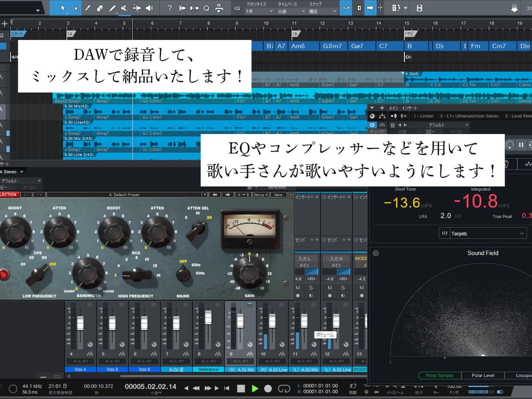Click the meter reset loop icon
The image size is (532, 399).
[510, 145]
